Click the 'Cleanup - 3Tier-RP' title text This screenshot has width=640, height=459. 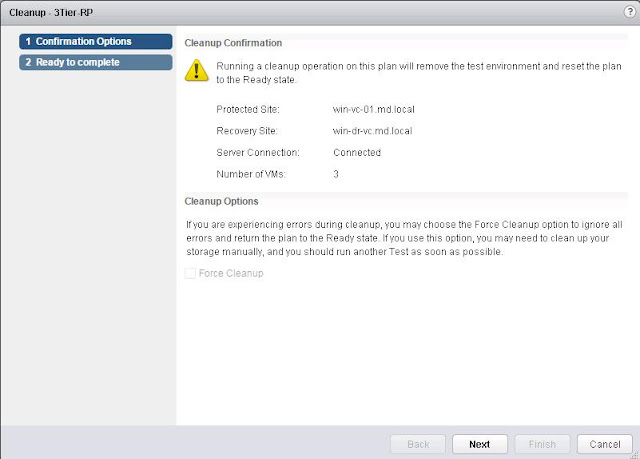[51, 13]
